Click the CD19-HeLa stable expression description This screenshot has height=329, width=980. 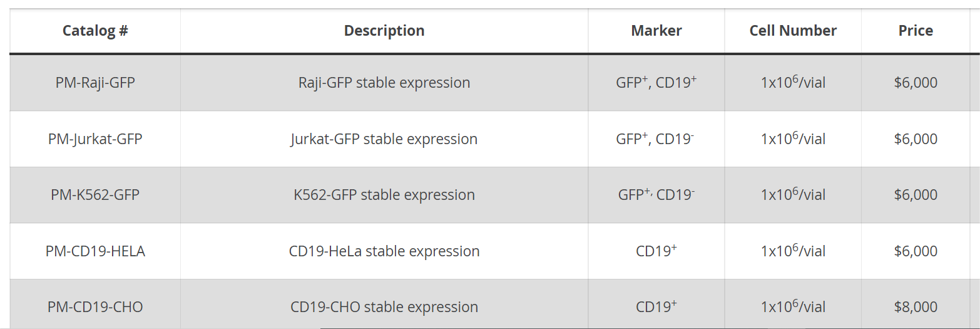(x=384, y=251)
